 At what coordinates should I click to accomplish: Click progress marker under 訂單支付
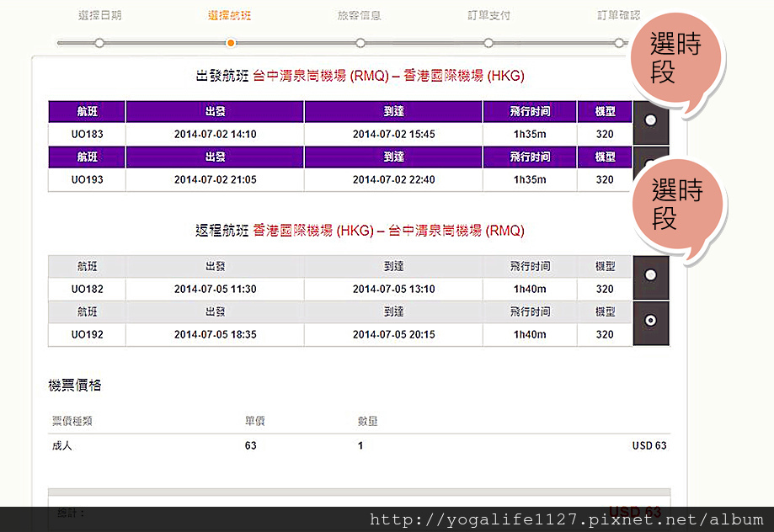pos(488,43)
